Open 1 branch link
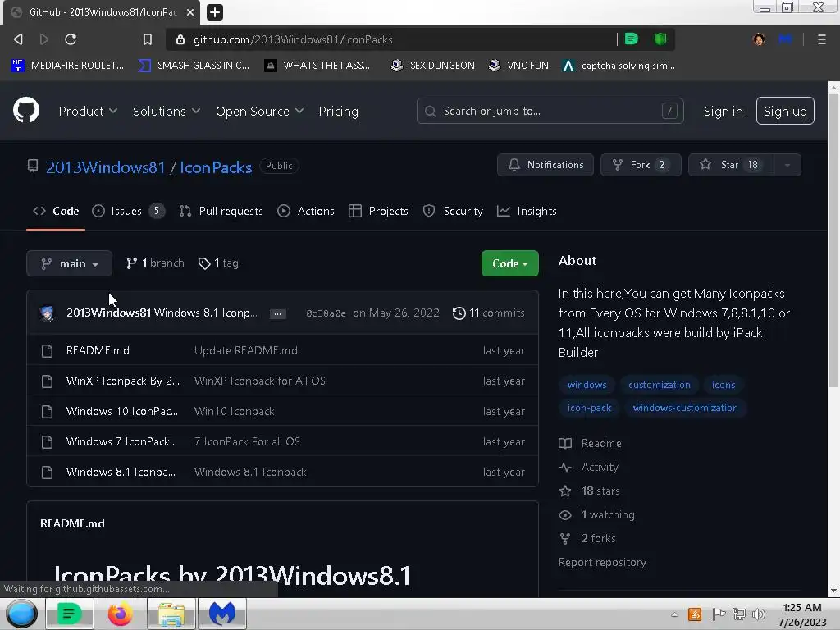This screenshot has height=630, width=840. [x=155, y=263]
